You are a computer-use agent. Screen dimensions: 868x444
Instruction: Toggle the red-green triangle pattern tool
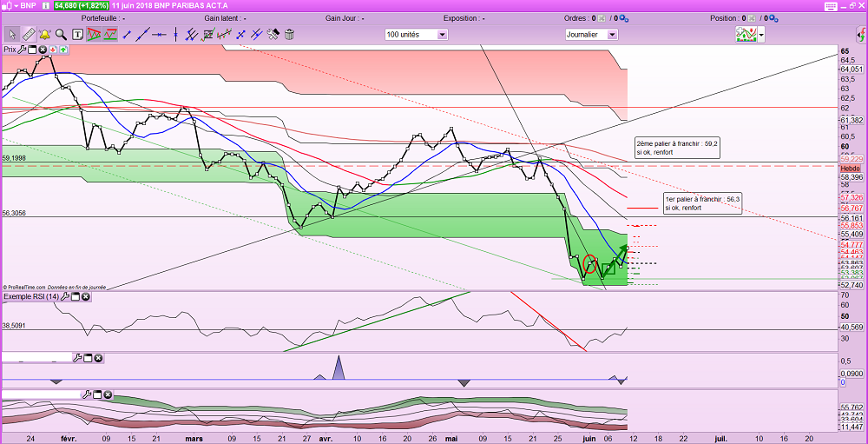[94, 35]
